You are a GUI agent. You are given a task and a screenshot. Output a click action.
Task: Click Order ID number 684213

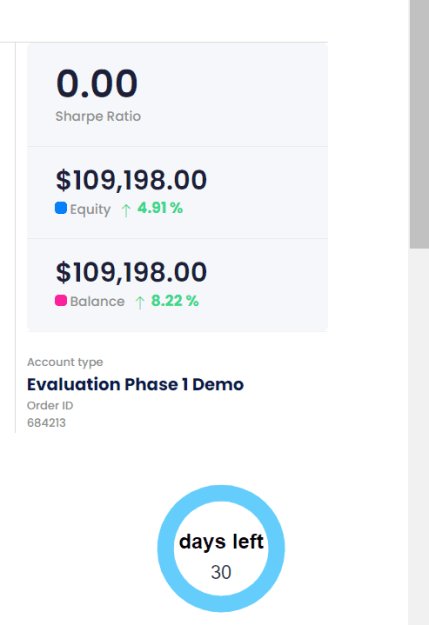46,423
